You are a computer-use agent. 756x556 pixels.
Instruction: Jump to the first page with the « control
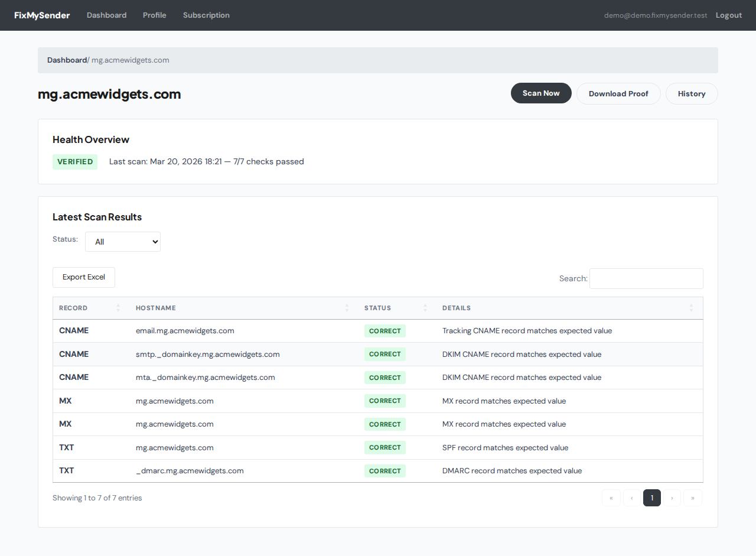pos(611,498)
